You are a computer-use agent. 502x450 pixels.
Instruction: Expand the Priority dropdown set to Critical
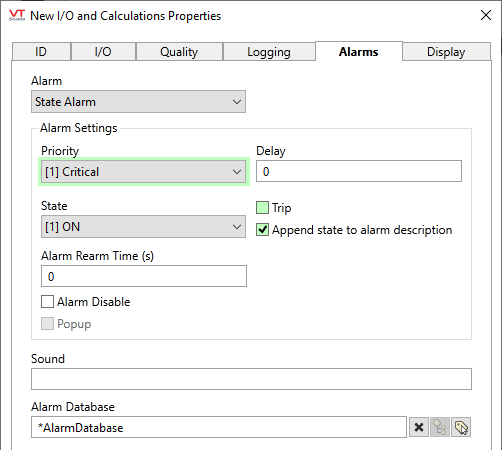pyautogui.click(x=144, y=172)
